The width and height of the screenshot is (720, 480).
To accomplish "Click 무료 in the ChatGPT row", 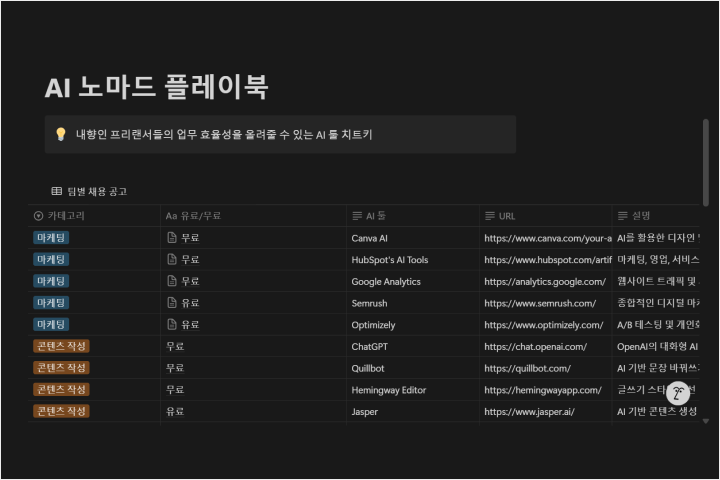I will [x=175, y=346].
